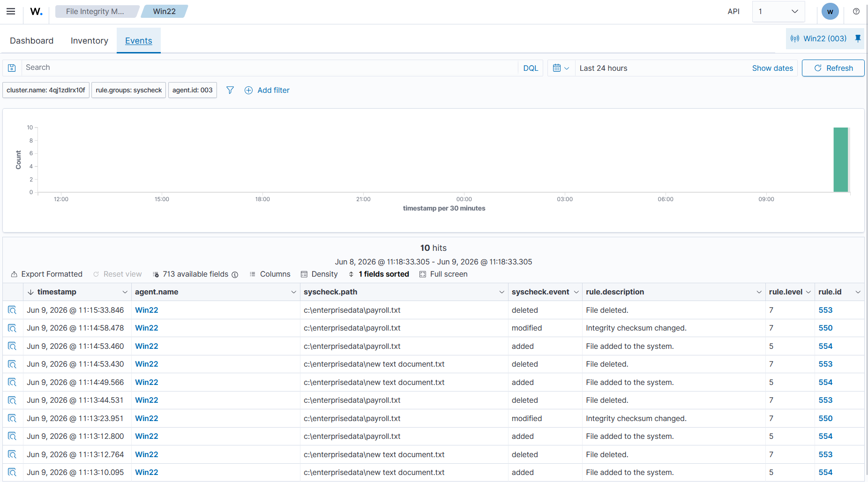Open rule 550 link in 11:14:58.478 row
The height and width of the screenshot is (482, 868).
click(825, 328)
